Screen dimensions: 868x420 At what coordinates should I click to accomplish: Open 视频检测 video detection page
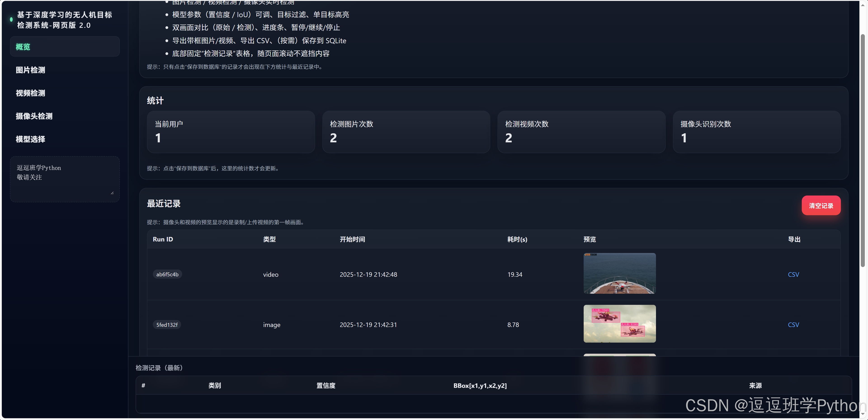coord(30,93)
